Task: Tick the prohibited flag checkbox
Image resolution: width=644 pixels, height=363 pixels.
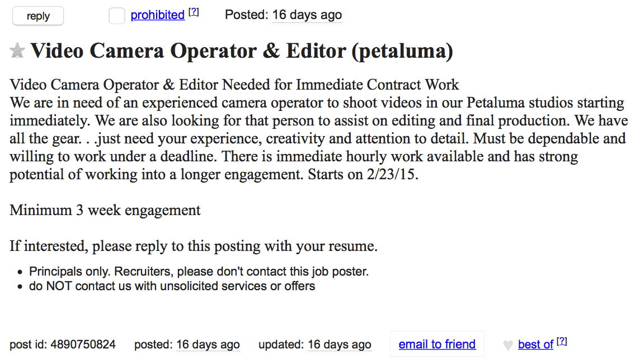Action: [116, 16]
